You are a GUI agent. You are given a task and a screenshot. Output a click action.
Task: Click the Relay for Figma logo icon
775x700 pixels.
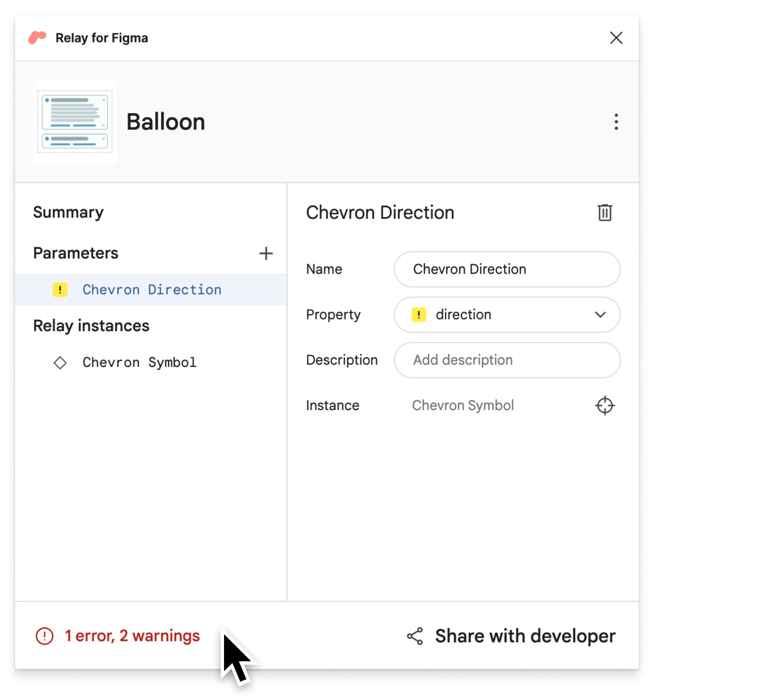36,37
